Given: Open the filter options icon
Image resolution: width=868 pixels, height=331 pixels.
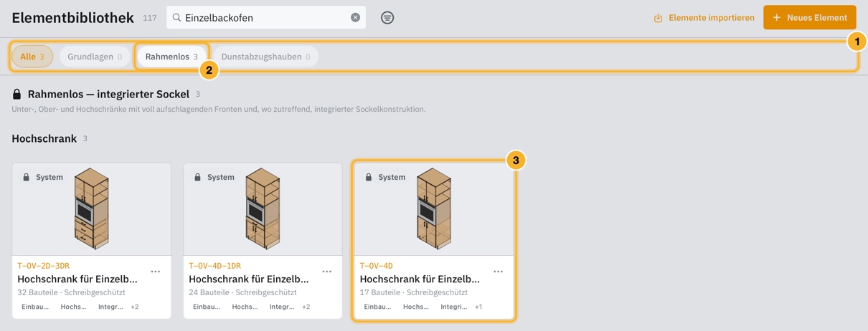Looking at the screenshot, I should click(387, 17).
